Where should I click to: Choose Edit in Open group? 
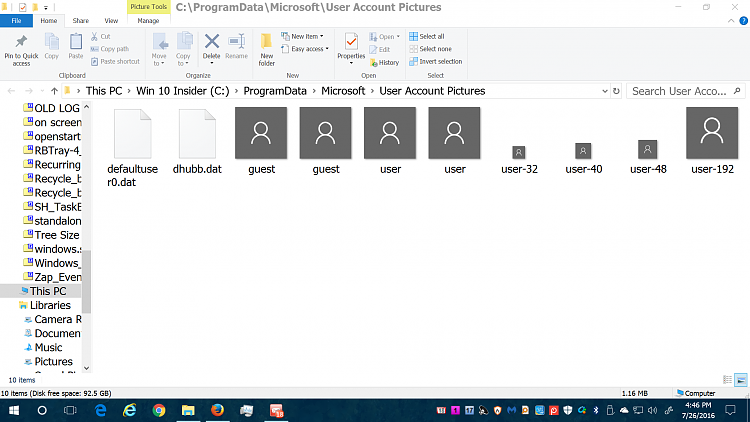(x=380, y=49)
